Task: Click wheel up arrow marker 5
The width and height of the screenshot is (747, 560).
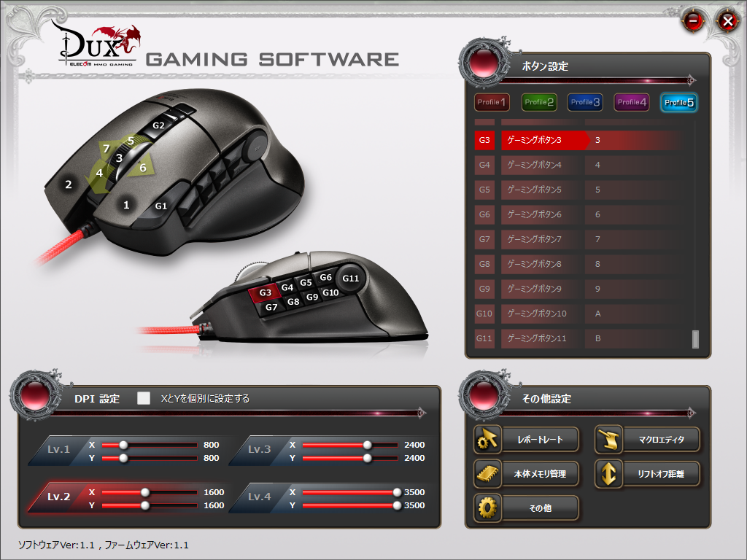Action: tap(131, 141)
